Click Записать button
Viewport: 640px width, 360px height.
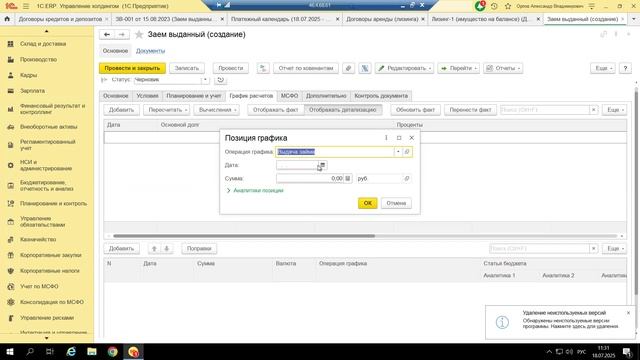coord(187,68)
